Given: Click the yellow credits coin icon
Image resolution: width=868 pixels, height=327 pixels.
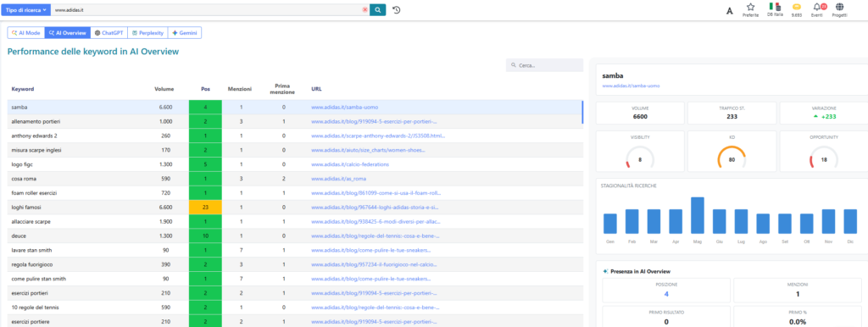Looking at the screenshot, I should (x=797, y=9).
